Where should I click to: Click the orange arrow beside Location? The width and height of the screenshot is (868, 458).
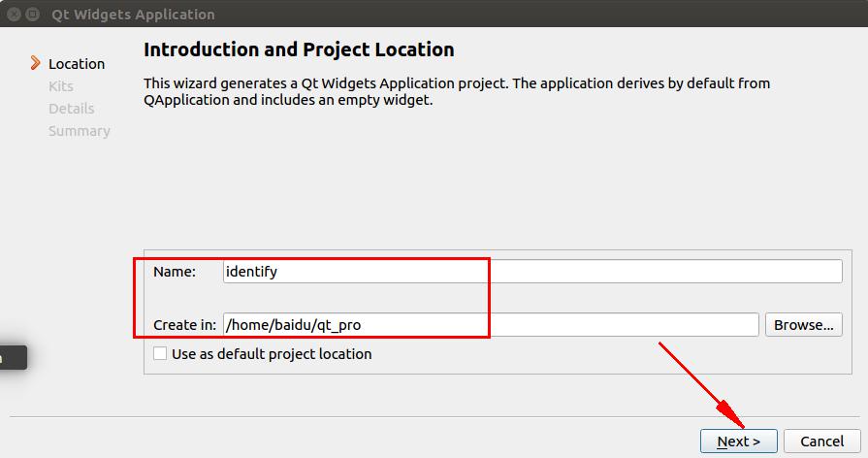point(36,63)
